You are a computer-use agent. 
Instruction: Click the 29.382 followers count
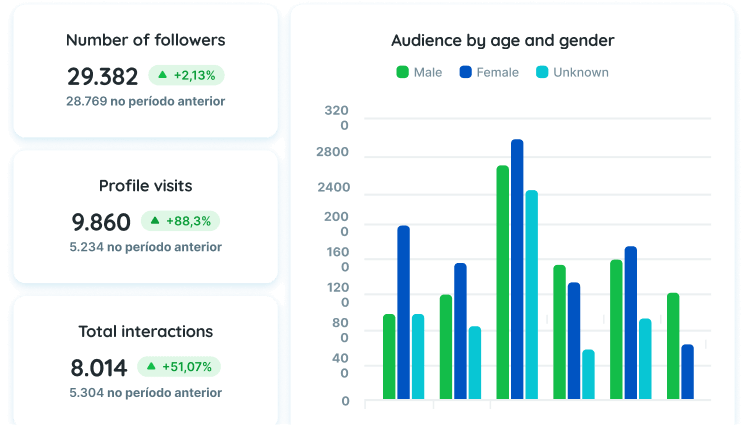pos(103,76)
